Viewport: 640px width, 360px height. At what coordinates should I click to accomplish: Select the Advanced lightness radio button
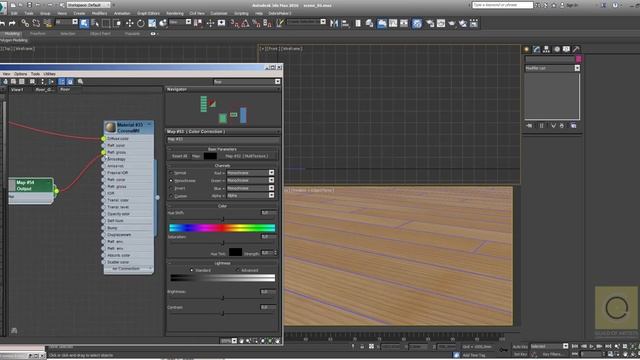(x=238, y=270)
